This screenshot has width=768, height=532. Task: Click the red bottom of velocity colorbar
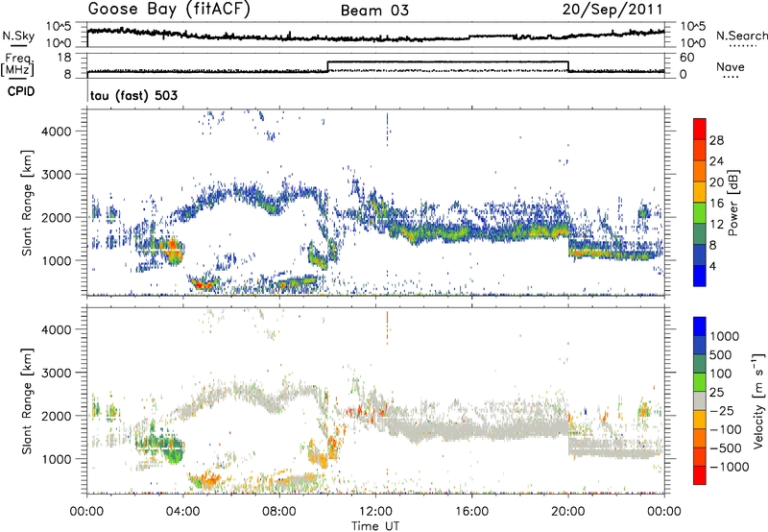coord(700,475)
